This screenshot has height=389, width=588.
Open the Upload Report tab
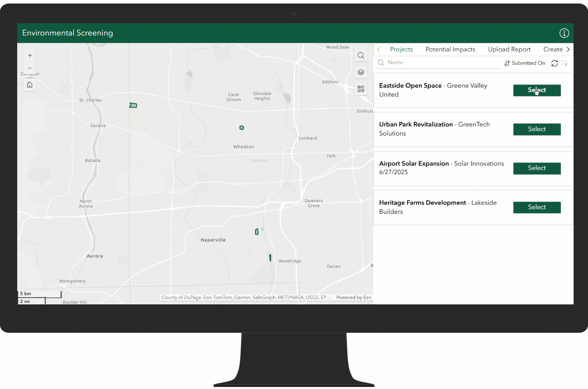click(x=509, y=50)
